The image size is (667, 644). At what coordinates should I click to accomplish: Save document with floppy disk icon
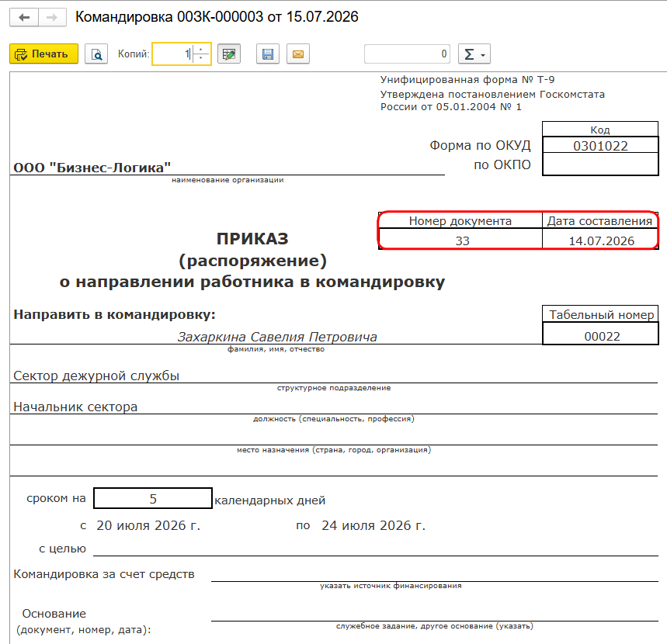pyautogui.click(x=268, y=54)
